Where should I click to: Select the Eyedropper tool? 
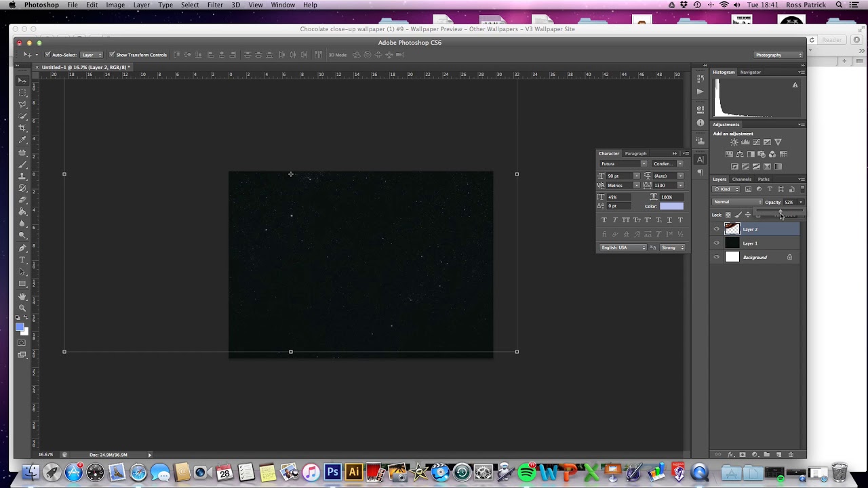click(22, 140)
